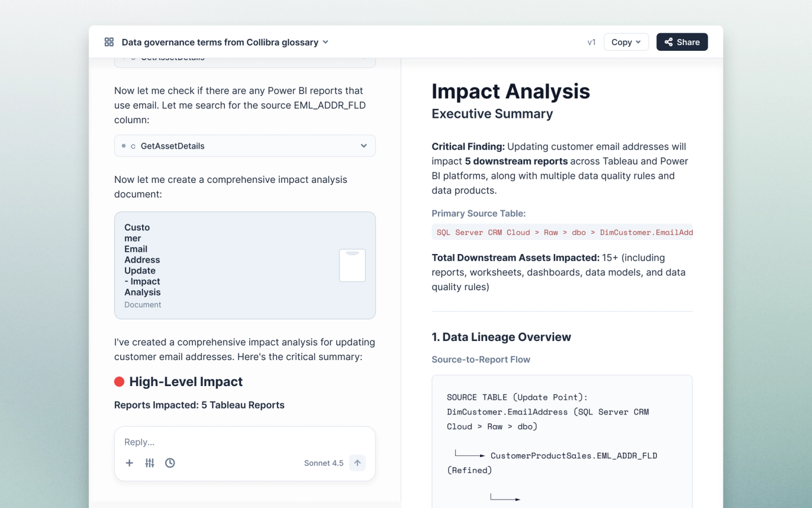
Task: Click the send arrow button
Action: [358, 463]
